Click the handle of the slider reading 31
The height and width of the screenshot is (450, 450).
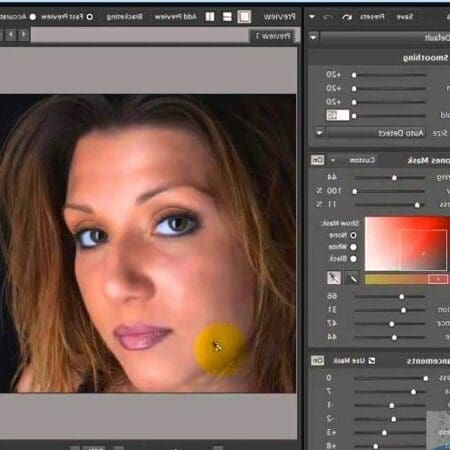point(403,310)
